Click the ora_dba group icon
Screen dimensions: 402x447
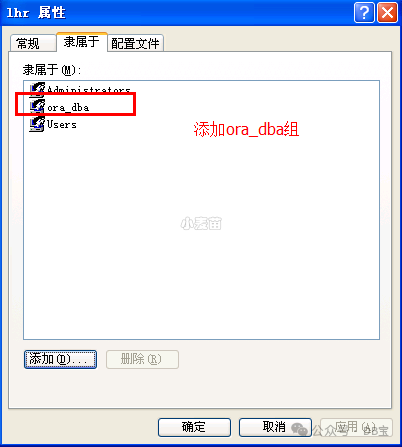(37, 107)
